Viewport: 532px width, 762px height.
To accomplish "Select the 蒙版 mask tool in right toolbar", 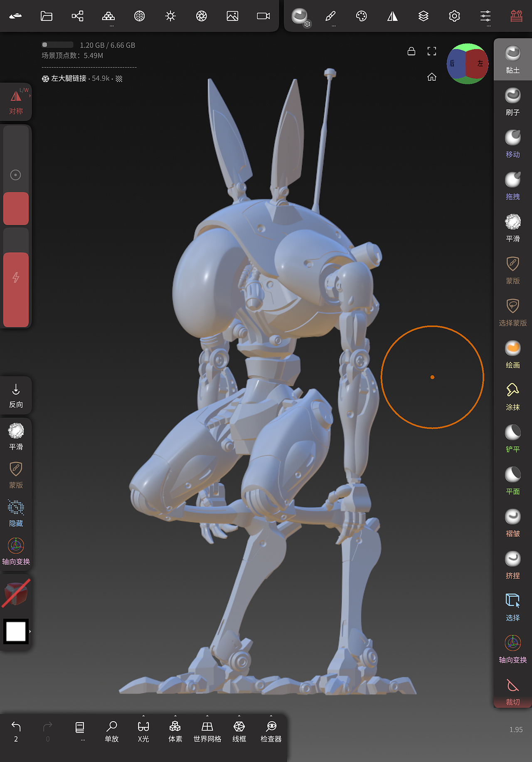I will tap(512, 270).
